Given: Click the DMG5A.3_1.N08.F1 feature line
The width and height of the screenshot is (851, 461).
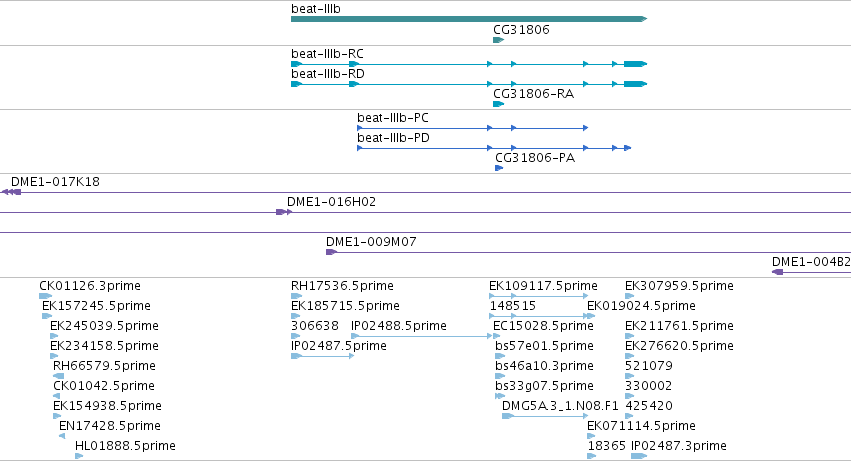Looking at the screenshot, I should pyautogui.click(x=545, y=416).
